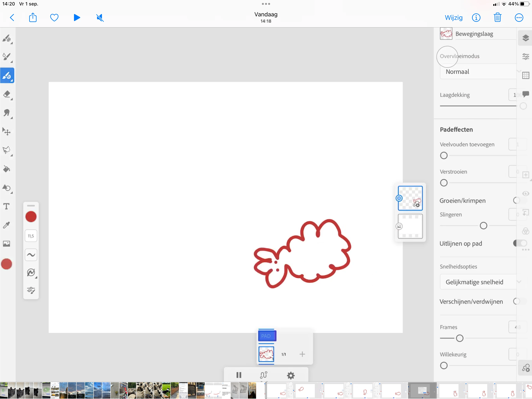Image resolution: width=532 pixels, height=399 pixels.
Task: Select the Text tool
Action: pyautogui.click(x=7, y=206)
